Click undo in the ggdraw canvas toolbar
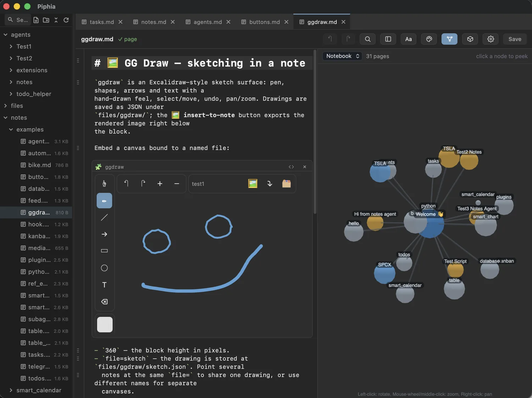This screenshot has width=532, height=398. pyautogui.click(x=126, y=183)
